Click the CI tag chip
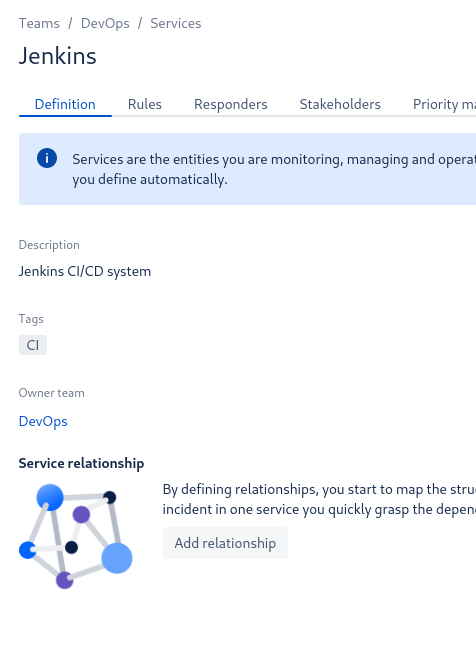Screen dimensions: 476x647 tap(33, 345)
